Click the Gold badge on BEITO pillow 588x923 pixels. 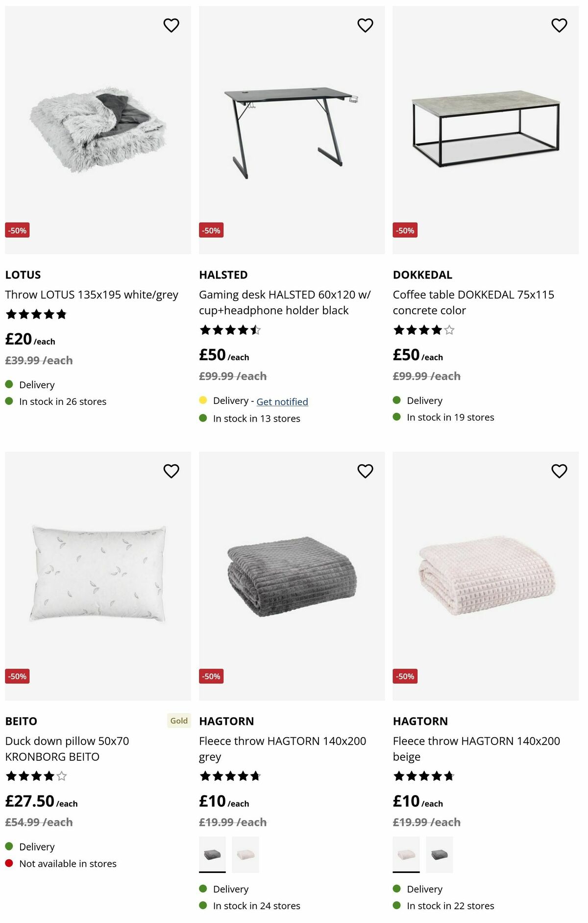[x=179, y=721]
